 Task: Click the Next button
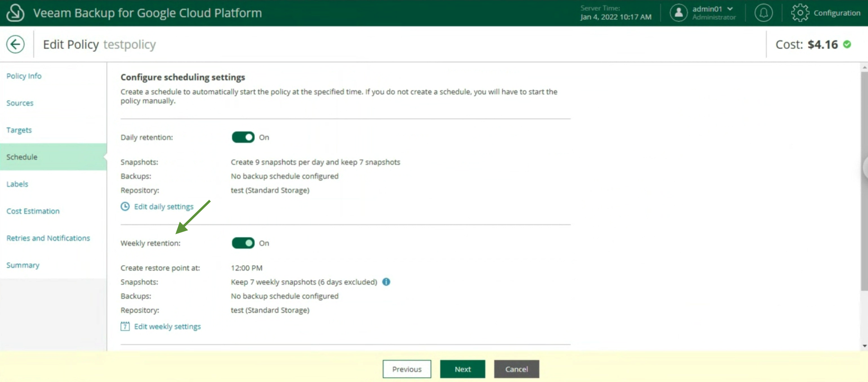pyautogui.click(x=463, y=369)
